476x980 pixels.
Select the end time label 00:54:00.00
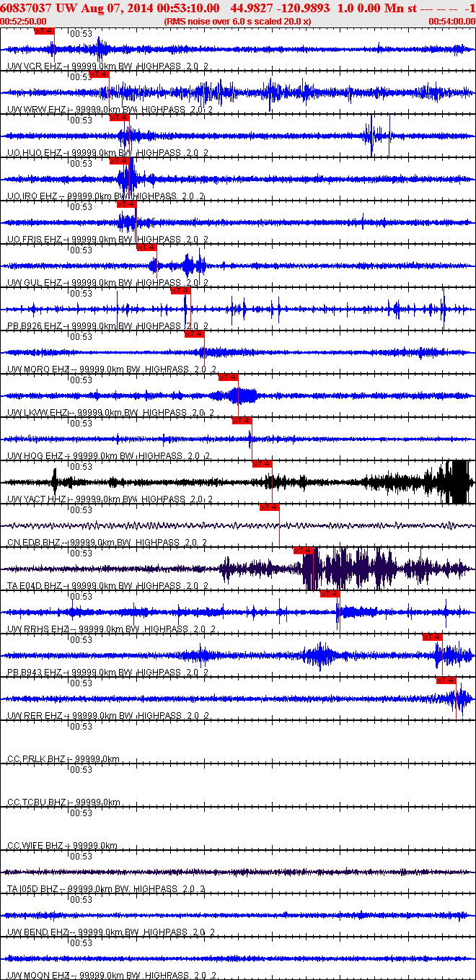pos(452,22)
